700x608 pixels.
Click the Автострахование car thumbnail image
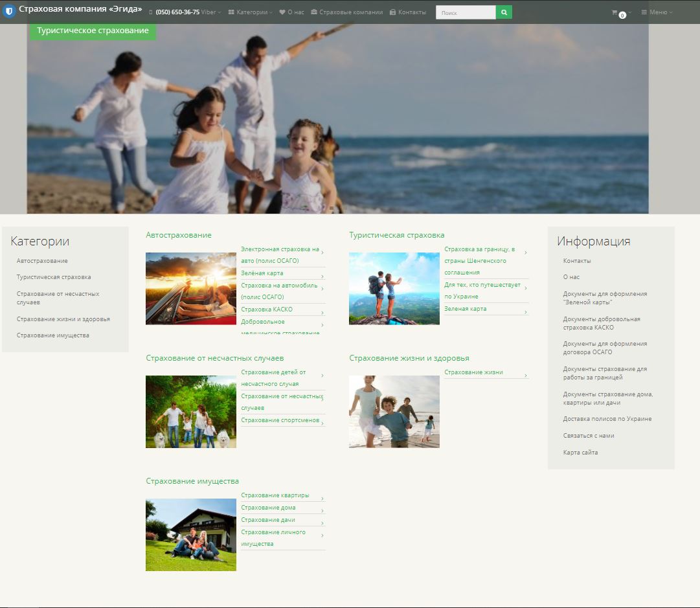(190, 288)
